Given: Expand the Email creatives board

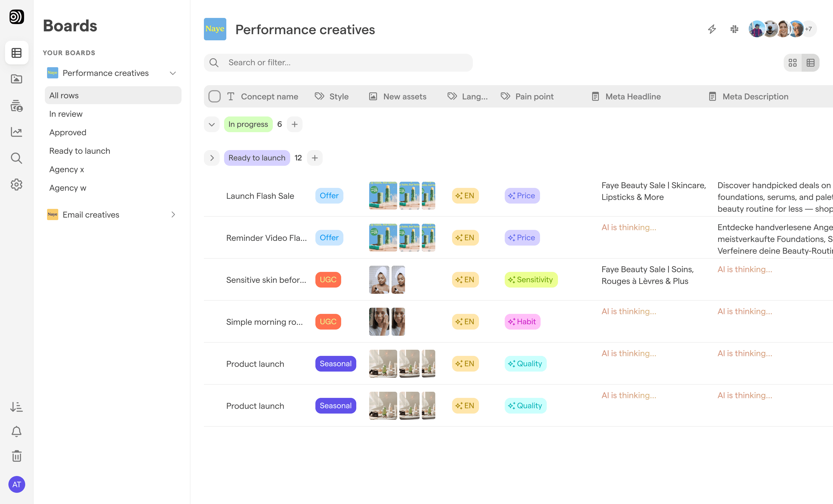Looking at the screenshot, I should point(173,215).
